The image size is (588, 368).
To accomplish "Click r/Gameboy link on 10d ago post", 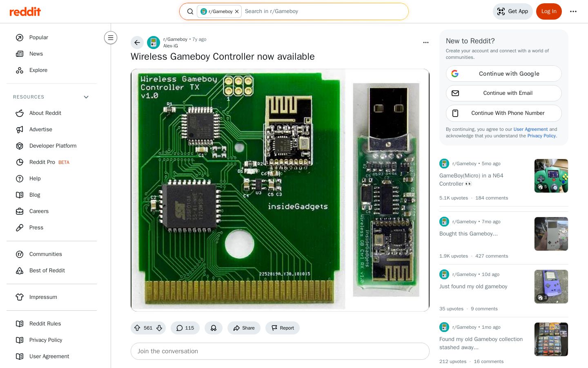I will coord(464,274).
